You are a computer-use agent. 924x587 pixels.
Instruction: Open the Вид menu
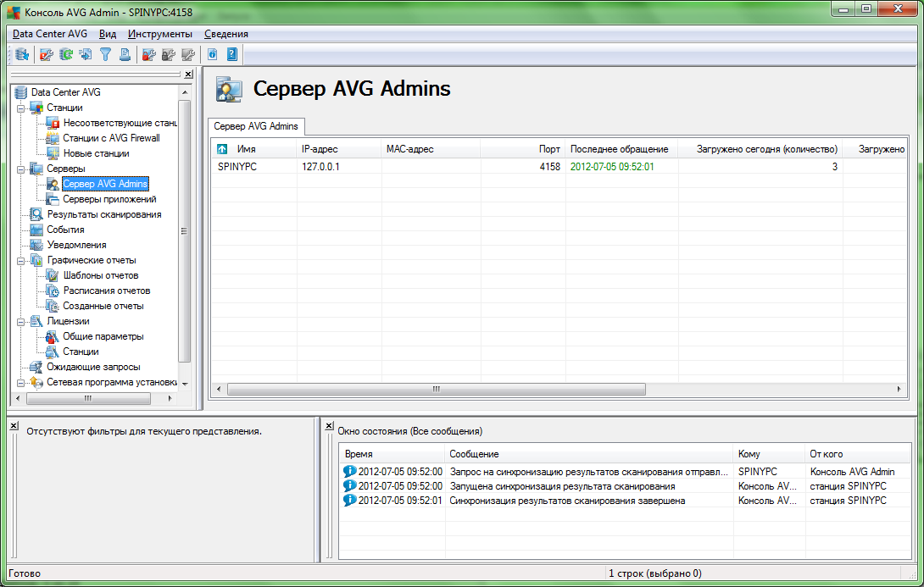coord(108,34)
